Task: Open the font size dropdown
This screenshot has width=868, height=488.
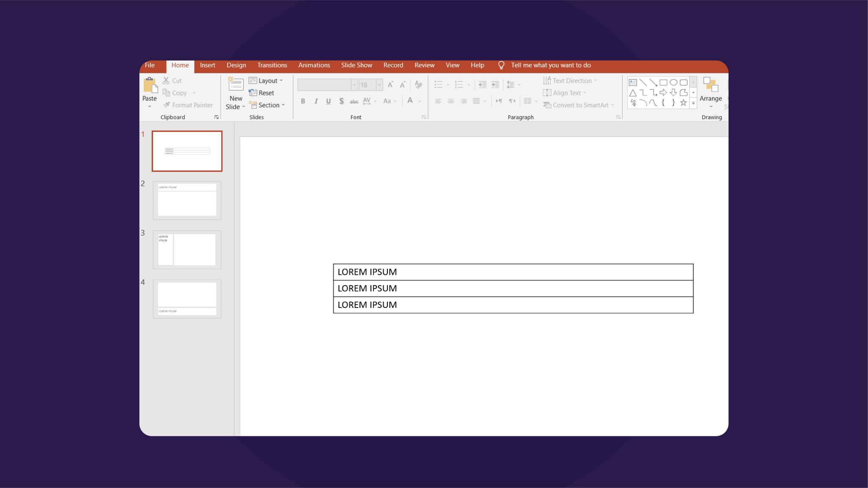Action: [378, 85]
